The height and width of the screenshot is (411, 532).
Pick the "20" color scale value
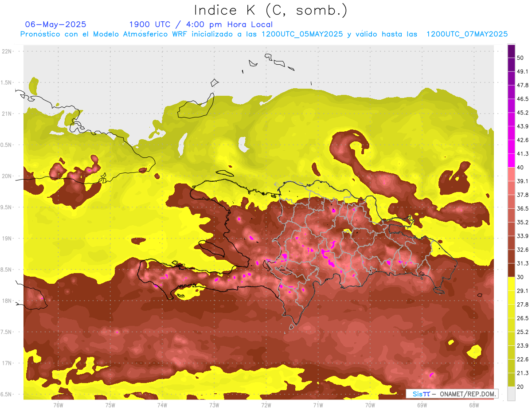pyautogui.click(x=520, y=387)
